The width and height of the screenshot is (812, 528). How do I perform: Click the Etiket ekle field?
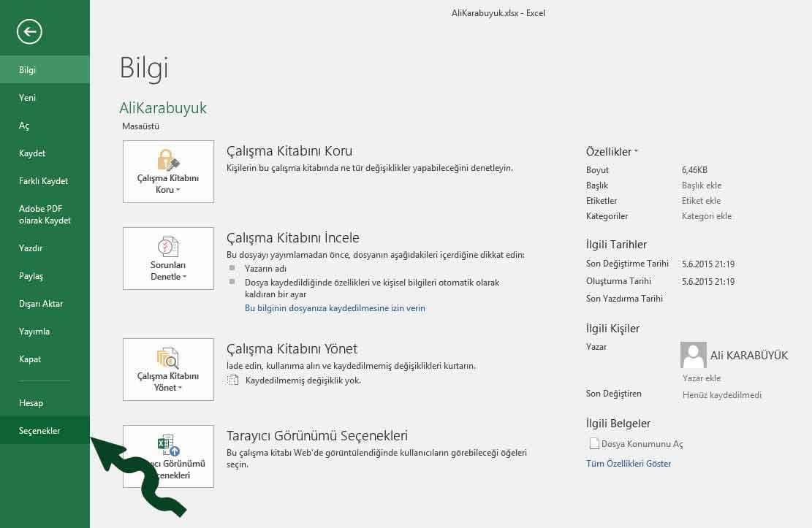(701, 201)
